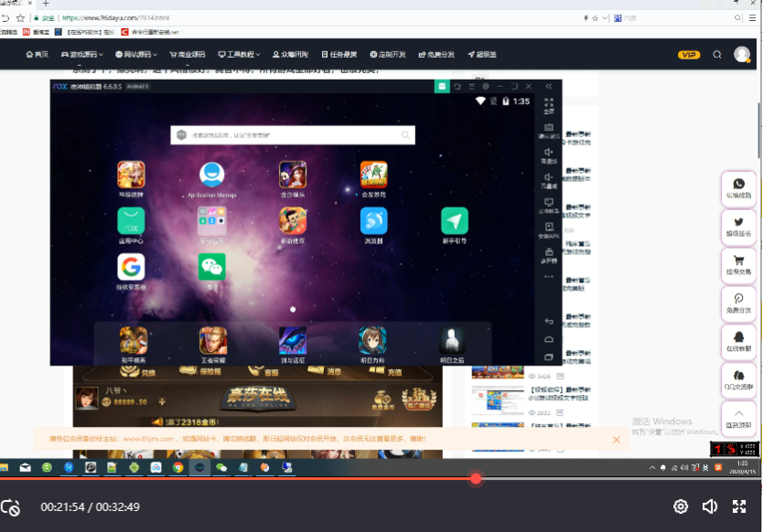
Task: Click the Nox app search field
Action: (293, 135)
